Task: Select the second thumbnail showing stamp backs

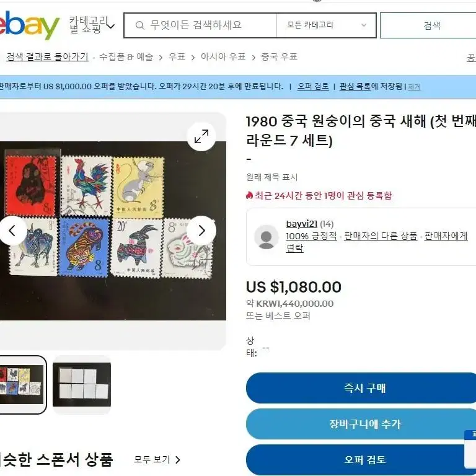Action: click(82, 385)
